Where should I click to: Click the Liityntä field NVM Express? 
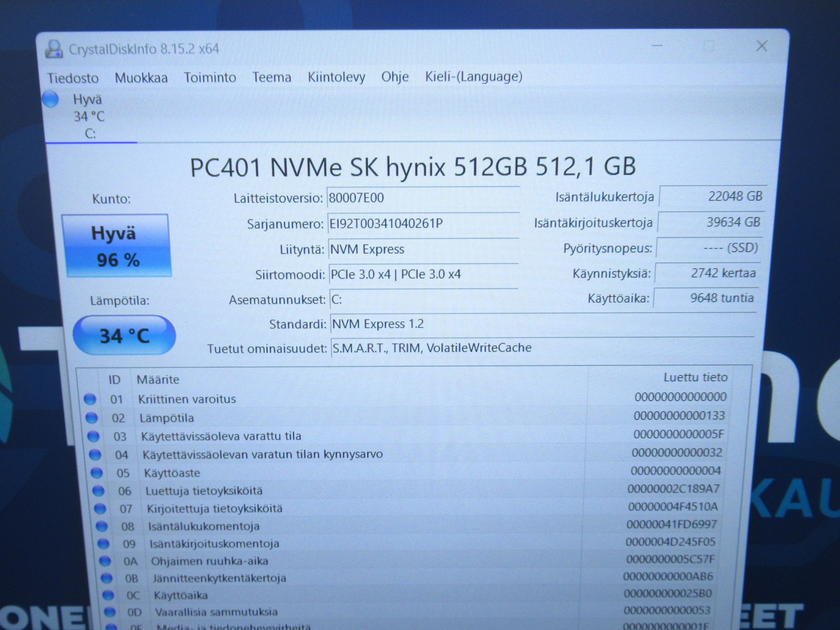[x=424, y=249]
